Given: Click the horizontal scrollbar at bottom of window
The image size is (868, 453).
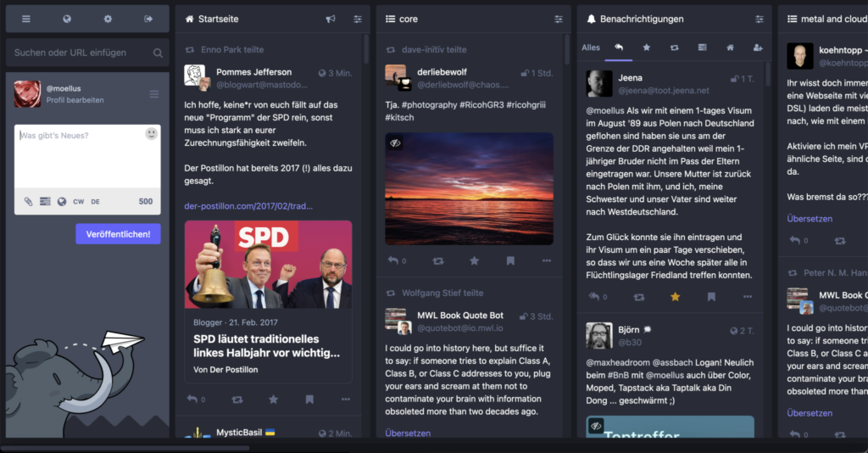Looking at the screenshot, I should 125,448.
